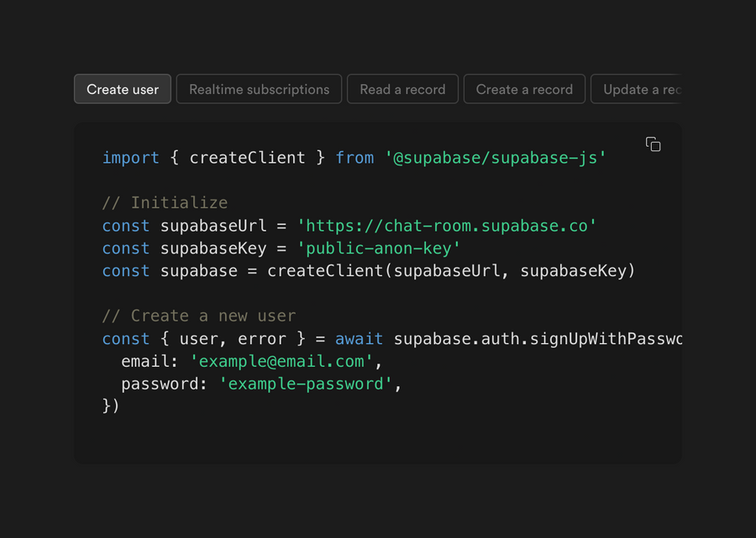Image resolution: width=756 pixels, height=538 pixels.
Task: Click the '@supabase/supabase-js' import string
Action: [x=497, y=157]
